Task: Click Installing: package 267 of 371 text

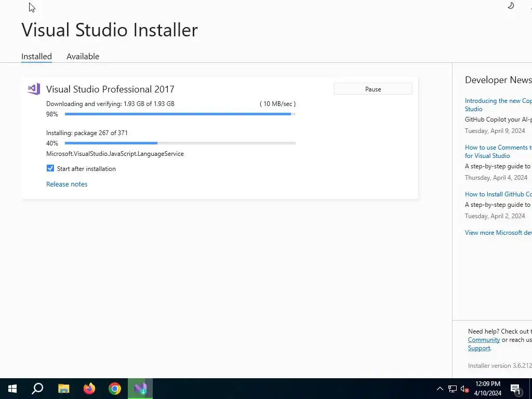Action: point(87,133)
